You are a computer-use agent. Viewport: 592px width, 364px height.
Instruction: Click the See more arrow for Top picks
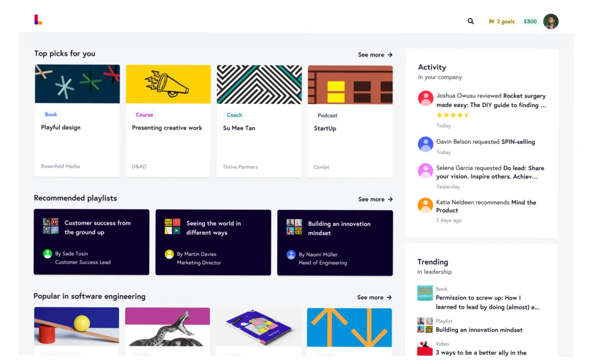tap(375, 54)
